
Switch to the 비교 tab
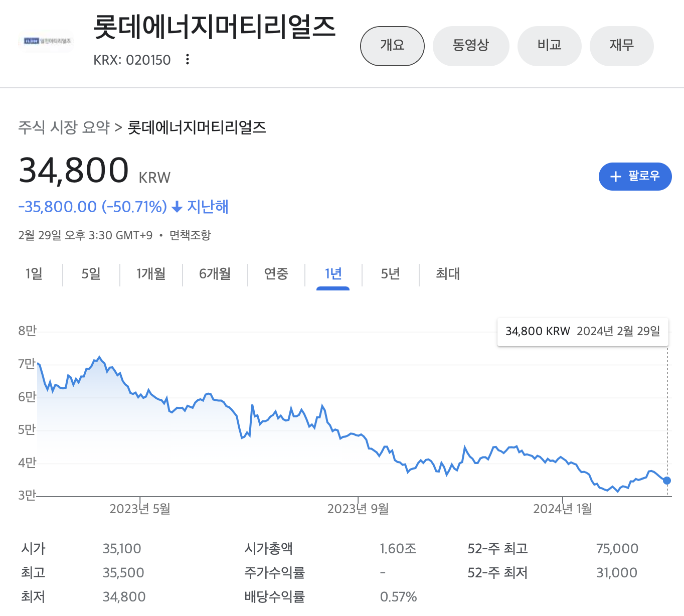coord(549,46)
